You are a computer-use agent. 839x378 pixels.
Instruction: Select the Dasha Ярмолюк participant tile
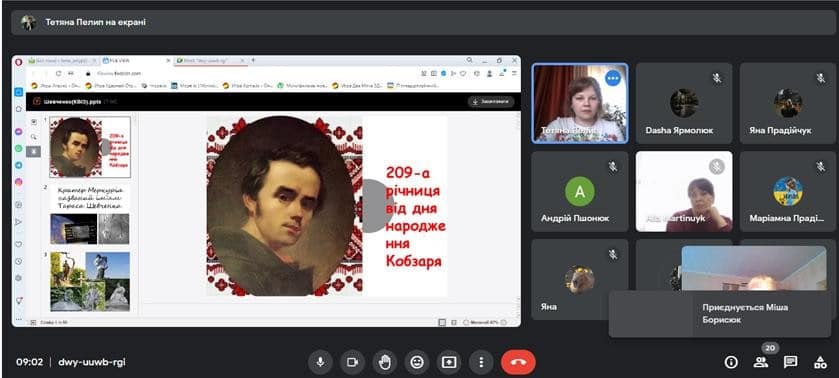point(683,103)
